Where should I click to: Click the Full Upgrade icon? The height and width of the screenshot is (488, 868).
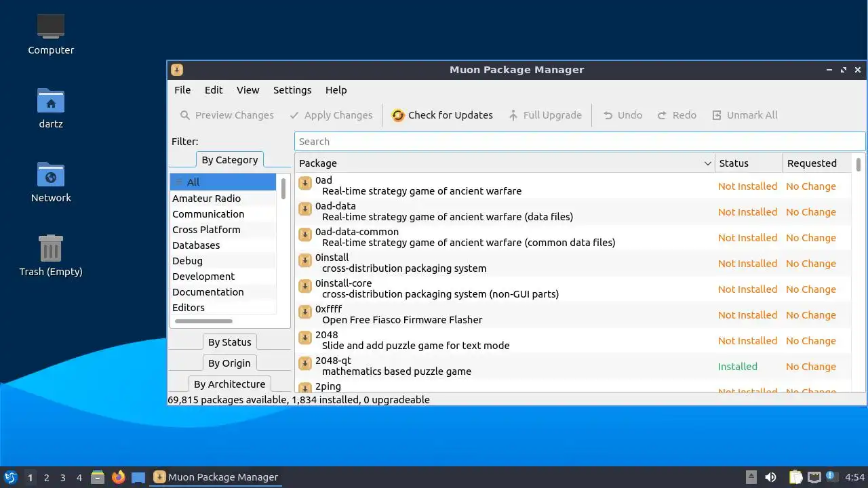click(513, 115)
